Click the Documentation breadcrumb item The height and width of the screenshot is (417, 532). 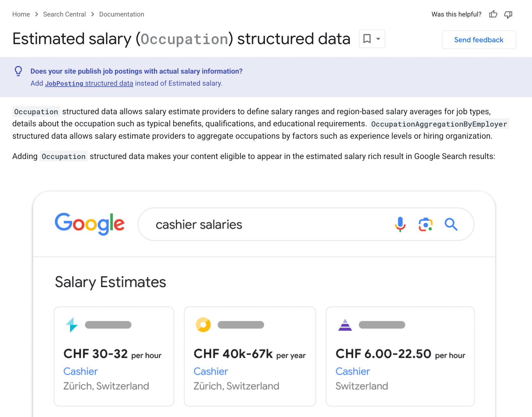click(121, 14)
